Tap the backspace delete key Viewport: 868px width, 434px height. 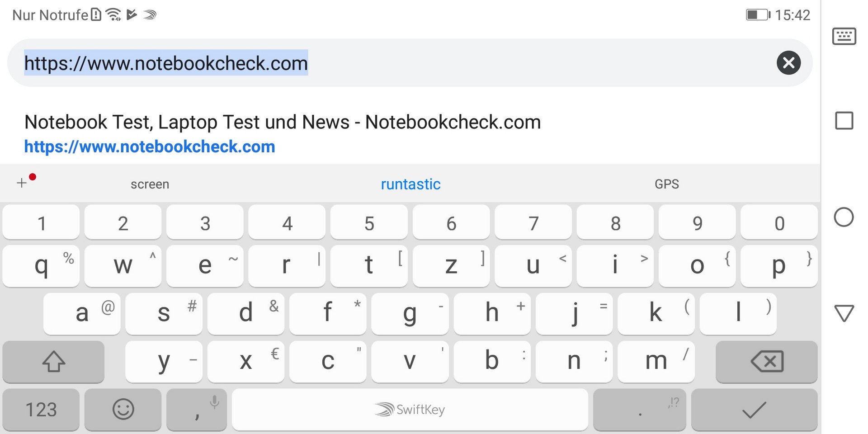click(x=767, y=362)
